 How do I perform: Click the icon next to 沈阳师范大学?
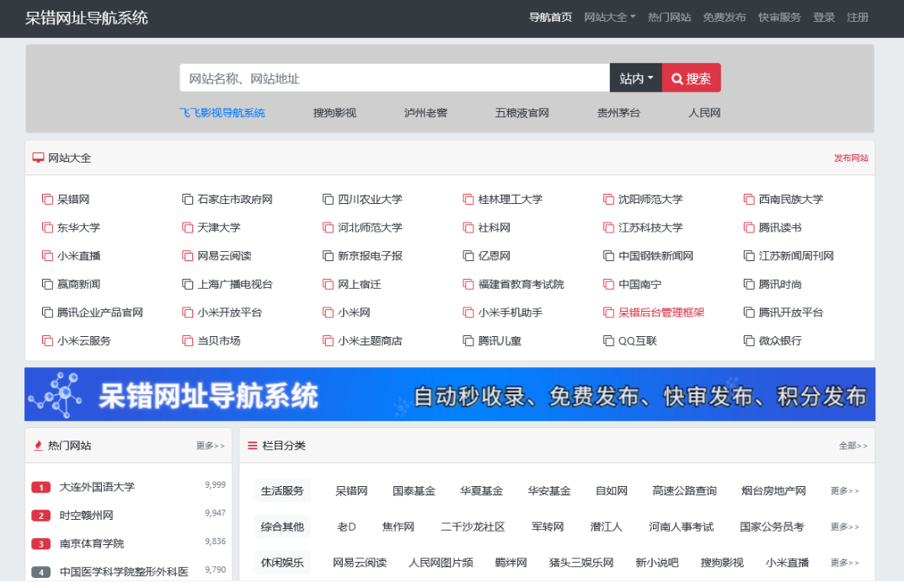tap(608, 200)
